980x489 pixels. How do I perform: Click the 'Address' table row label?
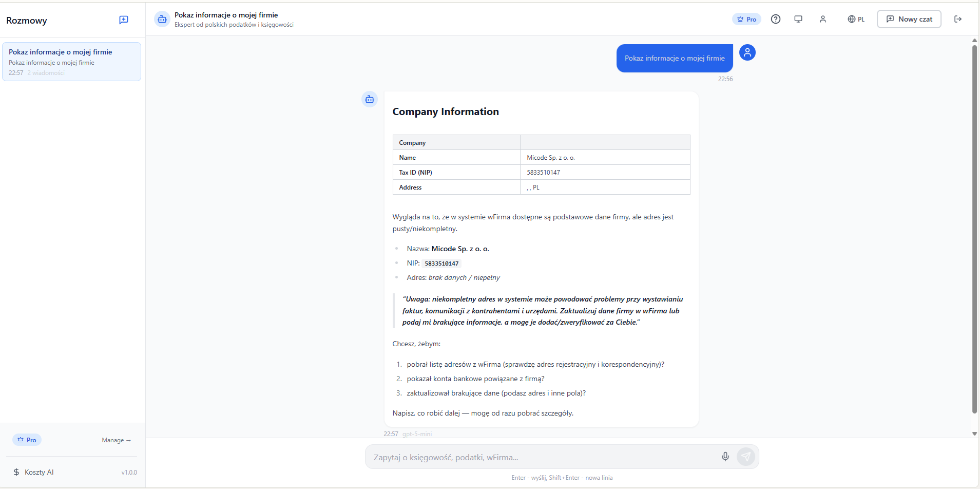pos(456,187)
